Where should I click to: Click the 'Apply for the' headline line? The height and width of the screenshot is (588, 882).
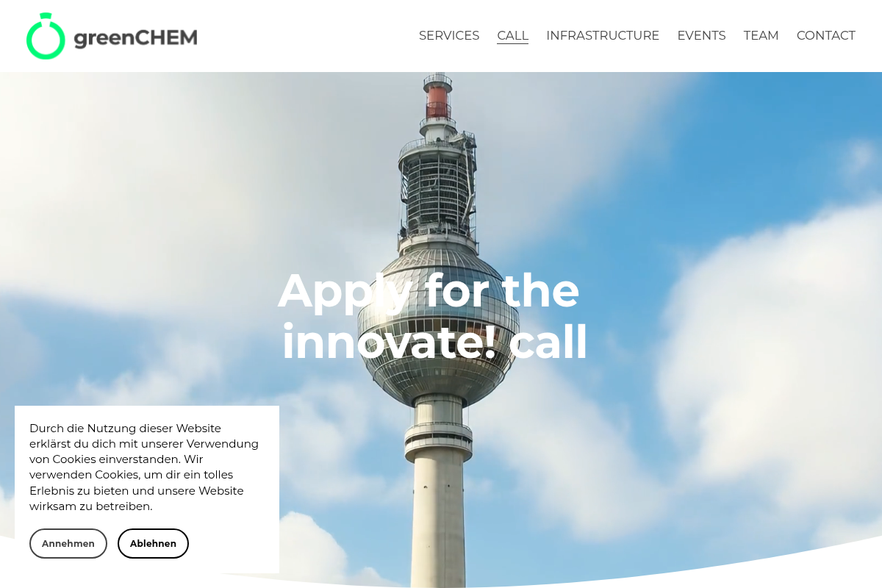pyautogui.click(x=429, y=290)
